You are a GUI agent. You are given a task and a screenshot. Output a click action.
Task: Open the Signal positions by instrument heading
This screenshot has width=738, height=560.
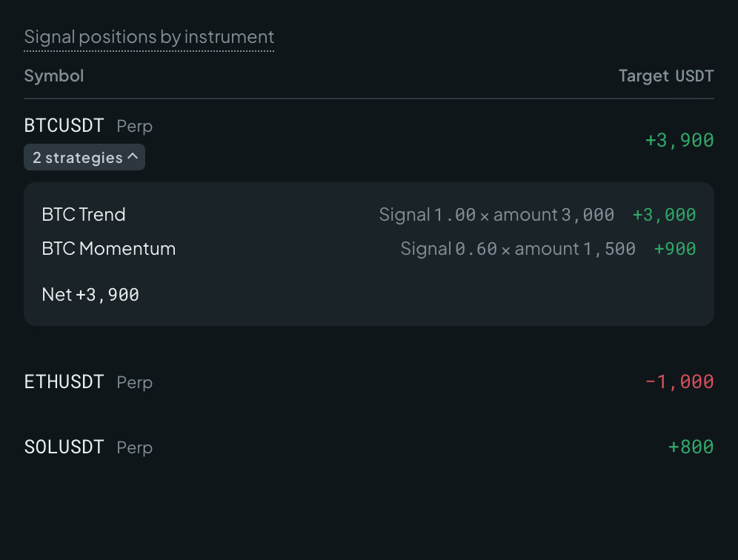pyautogui.click(x=149, y=37)
